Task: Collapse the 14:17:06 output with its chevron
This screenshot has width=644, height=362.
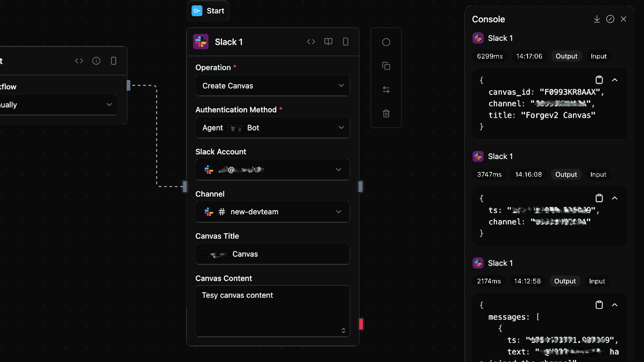Action: coord(614,80)
